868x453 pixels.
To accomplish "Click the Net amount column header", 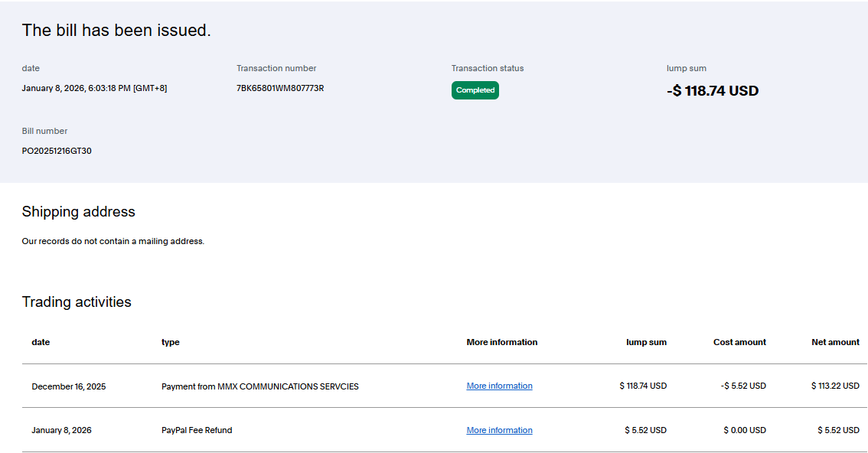I will [835, 342].
